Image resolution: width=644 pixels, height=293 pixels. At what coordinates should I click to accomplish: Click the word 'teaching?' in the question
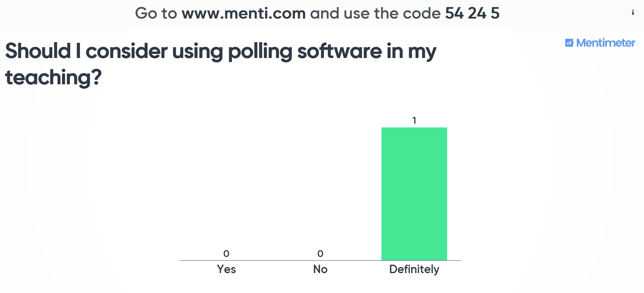pos(53,78)
